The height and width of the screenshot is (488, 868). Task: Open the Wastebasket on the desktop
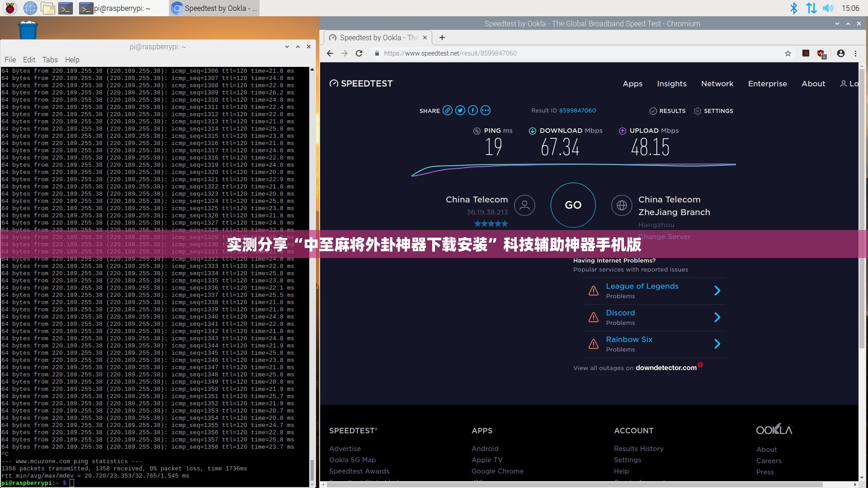click(x=28, y=29)
